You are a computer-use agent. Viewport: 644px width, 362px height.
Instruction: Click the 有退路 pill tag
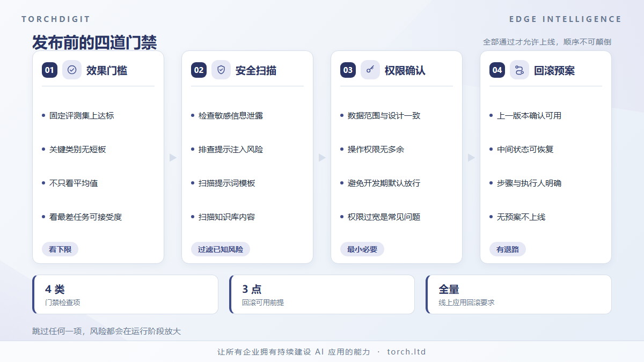tap(508, 249)
